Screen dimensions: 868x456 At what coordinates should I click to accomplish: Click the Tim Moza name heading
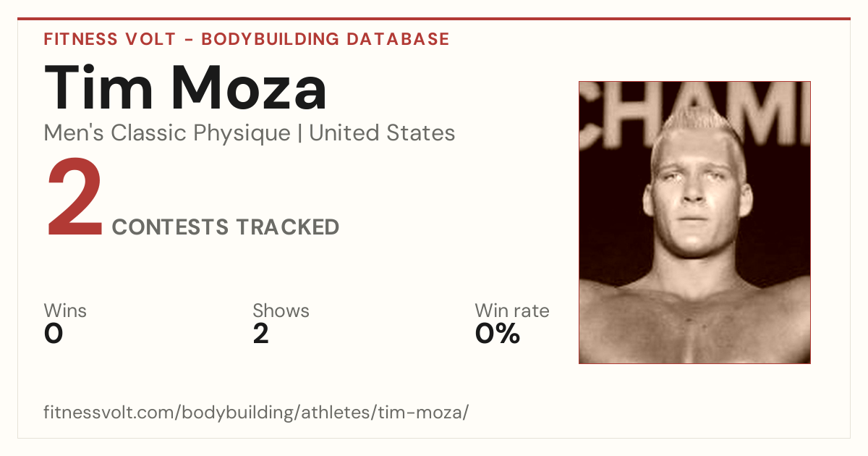[186, 88]
